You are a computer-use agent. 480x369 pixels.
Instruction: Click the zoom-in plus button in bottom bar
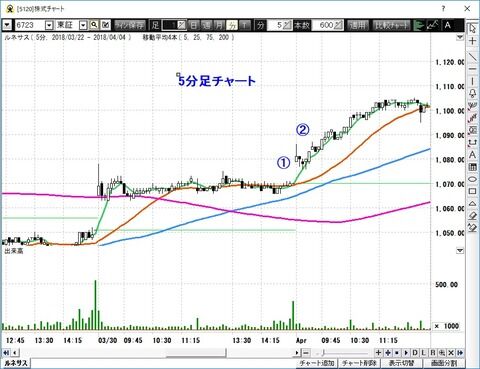pyautogui.click(x=378, y=352)
